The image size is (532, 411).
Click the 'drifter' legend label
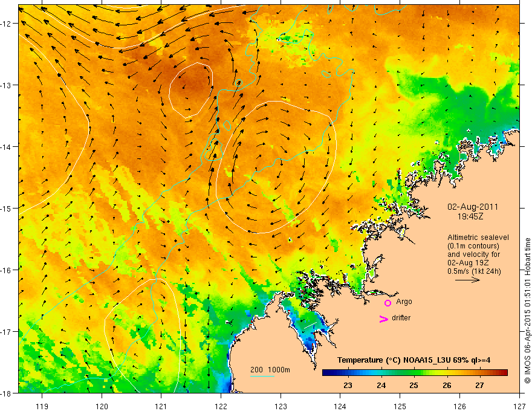point(401,318)
